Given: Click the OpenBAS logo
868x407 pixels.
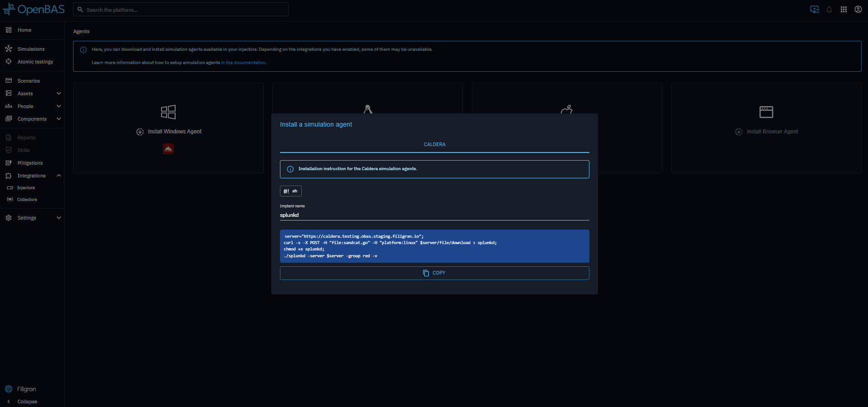Looking at the screenshot, I should [34, 10].
